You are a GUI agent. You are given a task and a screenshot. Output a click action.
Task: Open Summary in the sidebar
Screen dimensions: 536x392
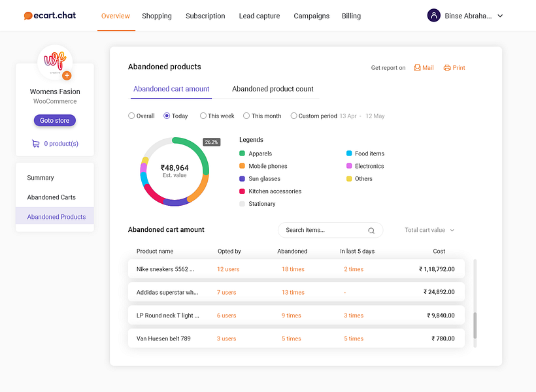pos(41,178)
